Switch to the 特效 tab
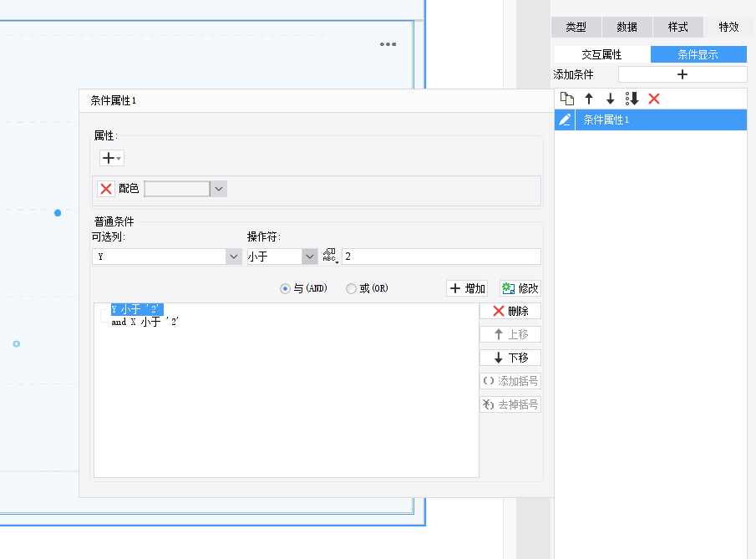The height and width of the screenshot is (559, 756). [x=728, y=27]
